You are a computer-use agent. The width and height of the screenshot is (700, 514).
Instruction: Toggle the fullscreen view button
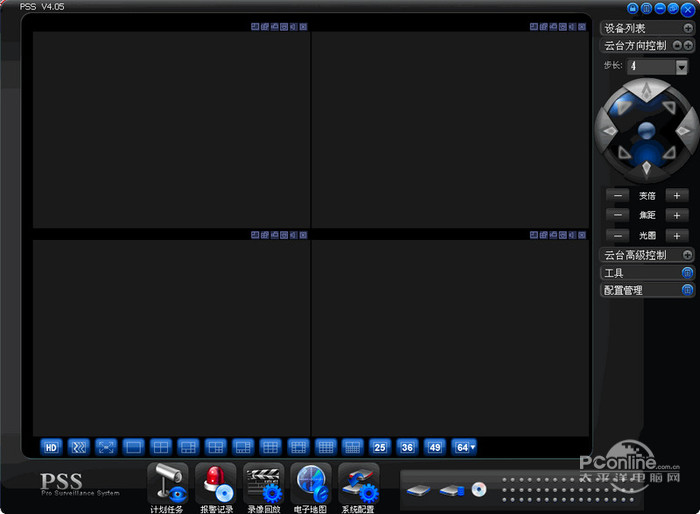(x=106, y=447)
